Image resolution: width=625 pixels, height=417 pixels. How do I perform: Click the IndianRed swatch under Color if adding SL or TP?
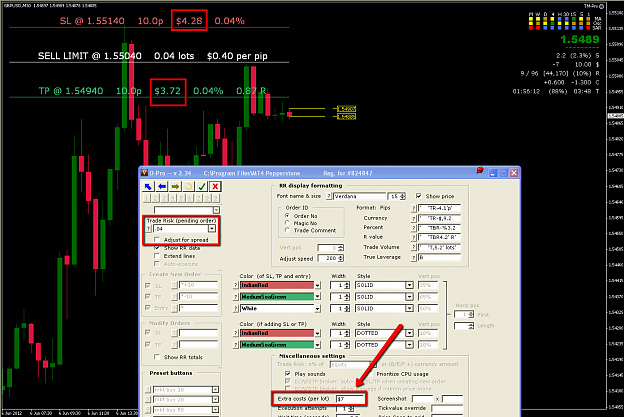(277, 333)
